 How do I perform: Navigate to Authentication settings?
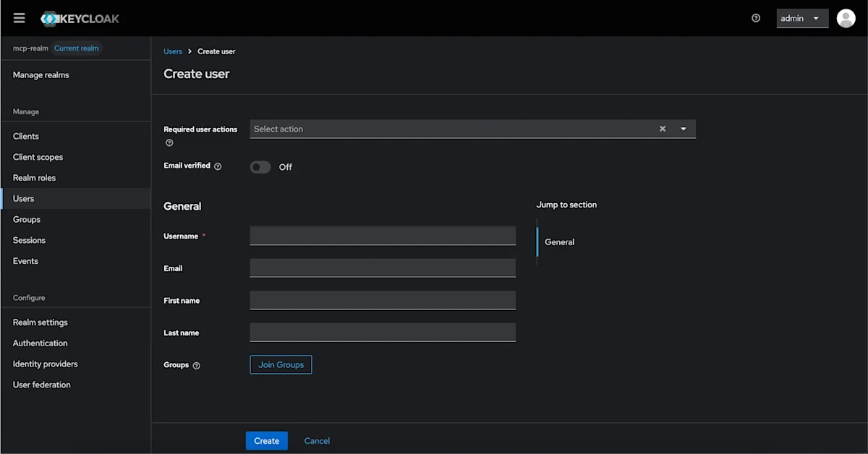point(40,343)
